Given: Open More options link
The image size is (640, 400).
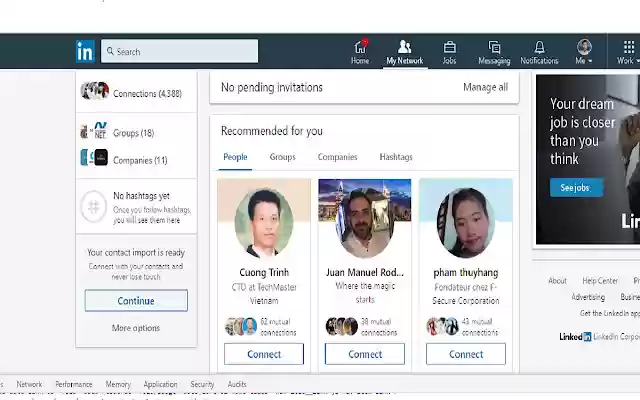Looking at the screenshot, I should click(x=136, y=328).
